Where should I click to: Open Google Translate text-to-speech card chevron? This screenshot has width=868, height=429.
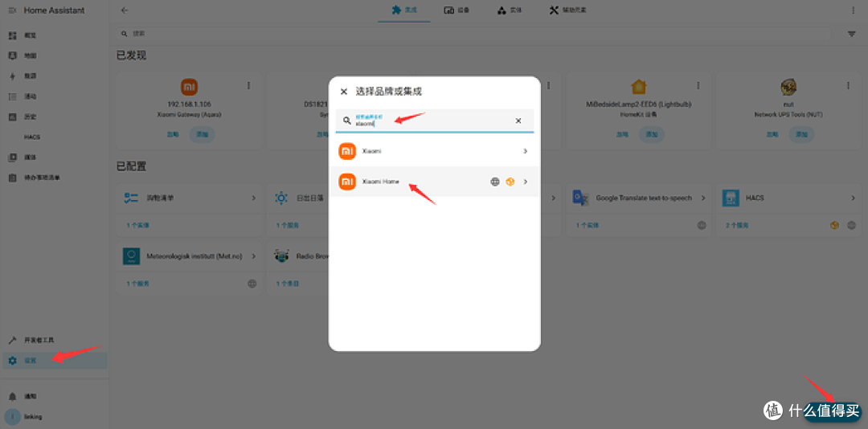(703, 198)
